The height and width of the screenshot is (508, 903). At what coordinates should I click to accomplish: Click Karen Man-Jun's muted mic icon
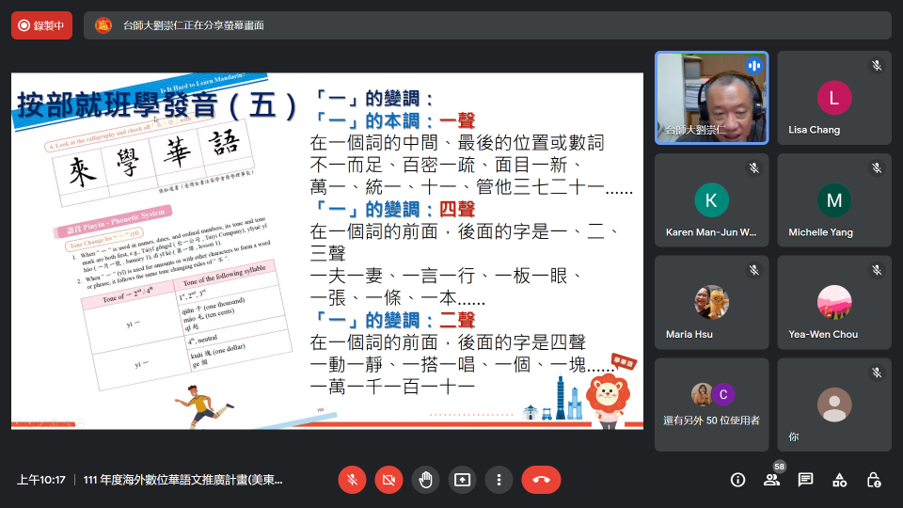click(x=754, y=168)
